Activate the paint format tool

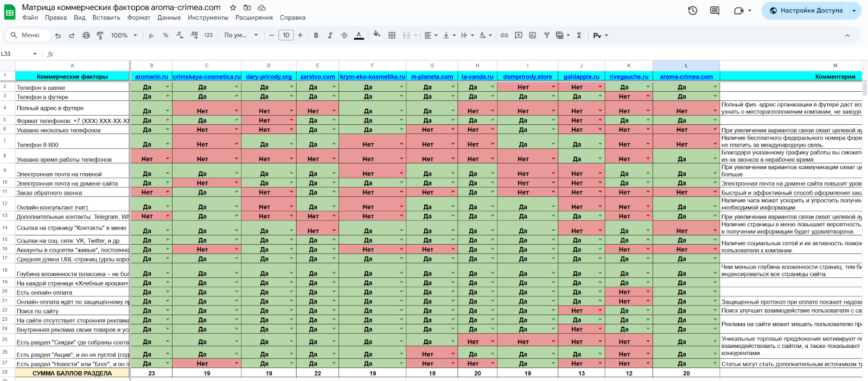point(100,35)
